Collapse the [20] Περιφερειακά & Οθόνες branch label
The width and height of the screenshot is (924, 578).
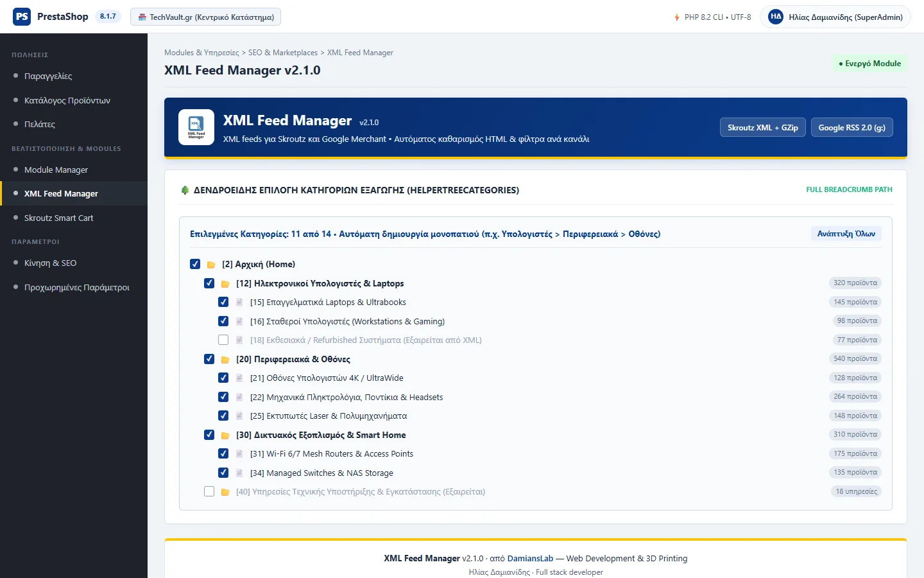coord(293,360)
